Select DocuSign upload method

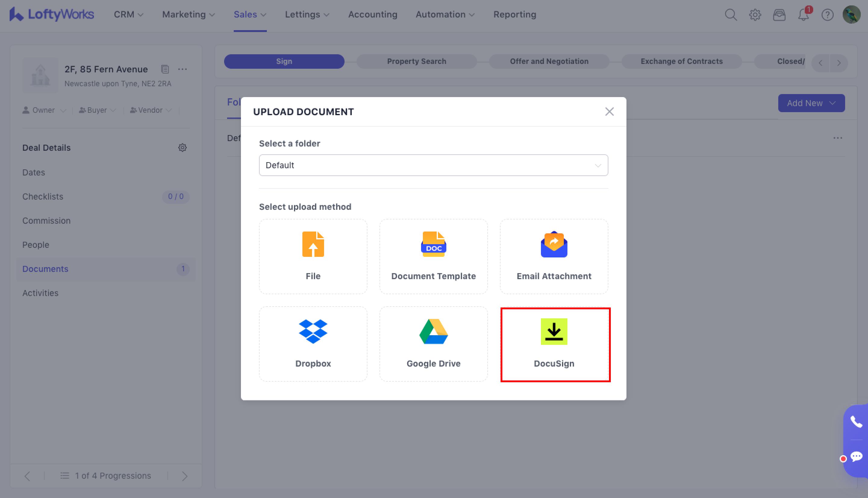[554, 343]
